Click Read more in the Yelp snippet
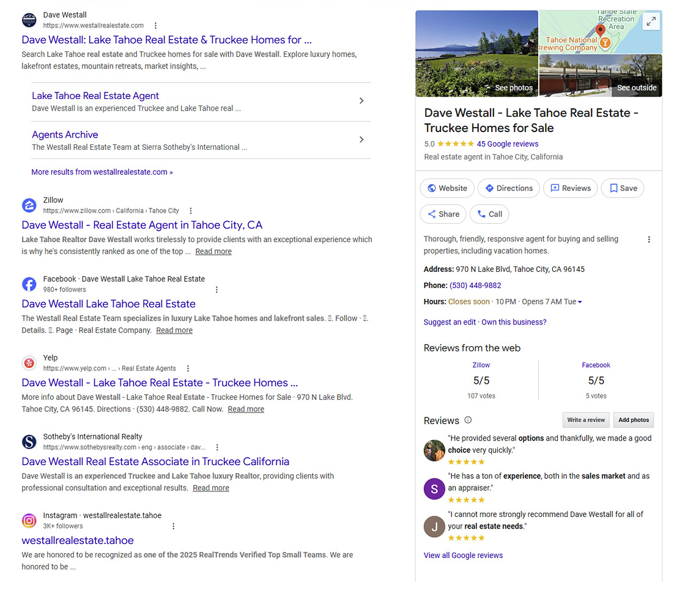Viewport: 685px width, 616px height. 246,409
